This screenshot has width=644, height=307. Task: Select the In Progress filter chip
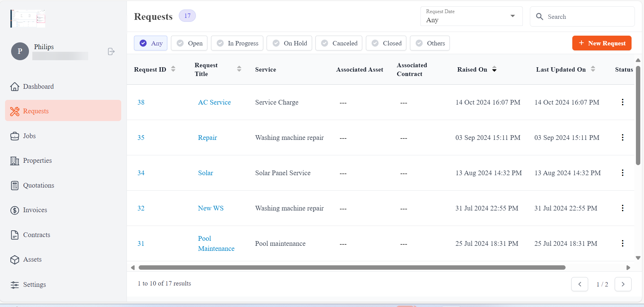tap(237, 43)
